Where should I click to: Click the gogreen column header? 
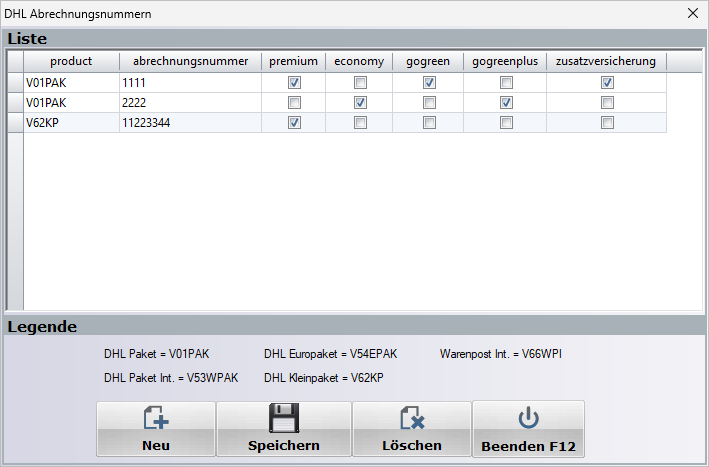point(428,61)
